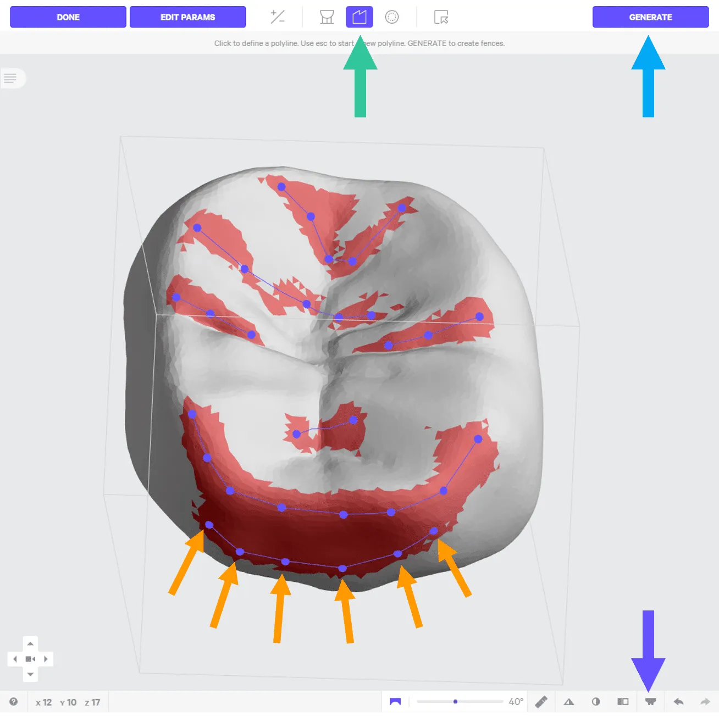719x728 pixels.
Task: Open help question mark icon
Action: tap(14, 702)
